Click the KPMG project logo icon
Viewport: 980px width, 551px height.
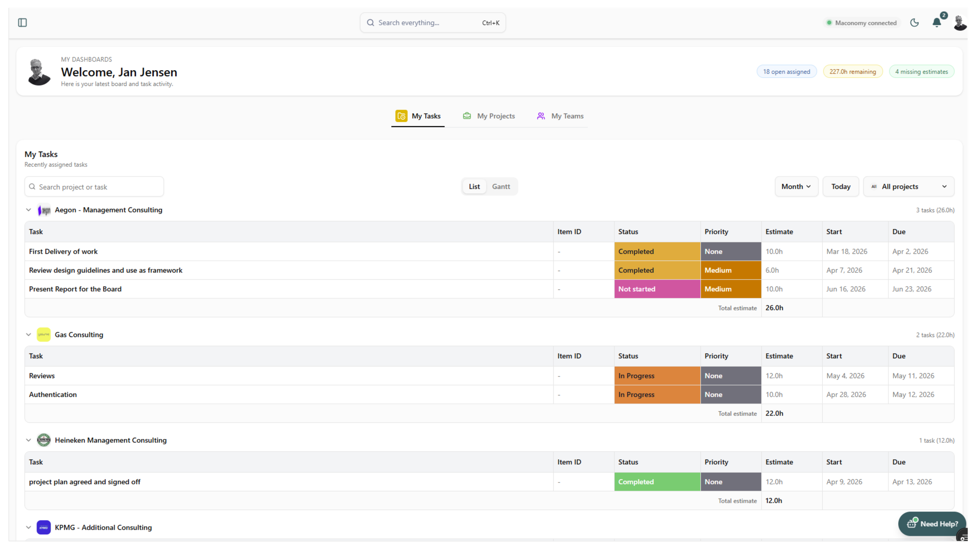point(44,527)
